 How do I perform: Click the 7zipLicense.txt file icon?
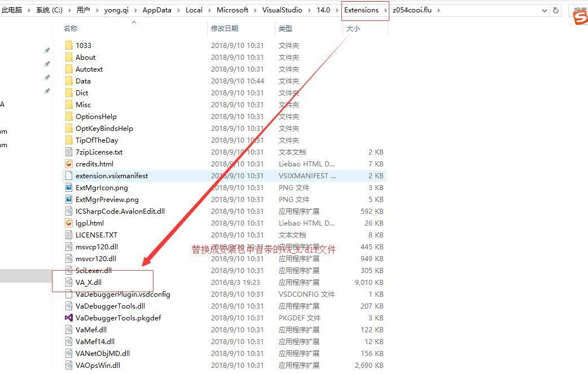(69, 152)
